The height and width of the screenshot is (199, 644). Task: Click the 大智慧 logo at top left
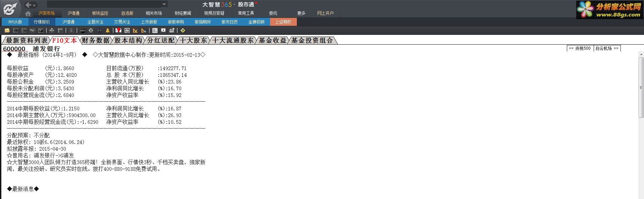(10, 8)
